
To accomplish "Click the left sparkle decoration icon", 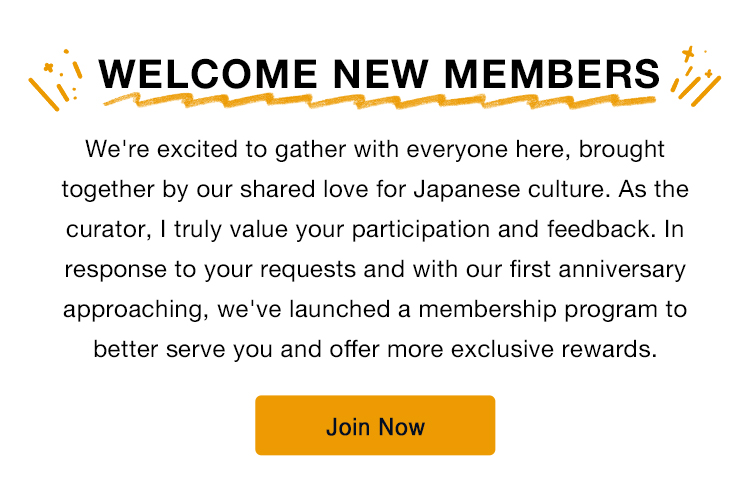I will click(x=53, y=79).
